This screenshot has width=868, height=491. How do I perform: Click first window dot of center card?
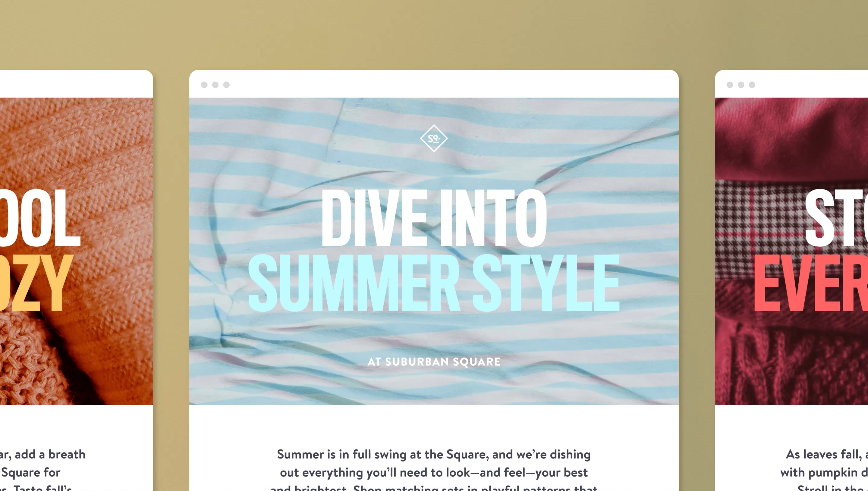[204, 85]
